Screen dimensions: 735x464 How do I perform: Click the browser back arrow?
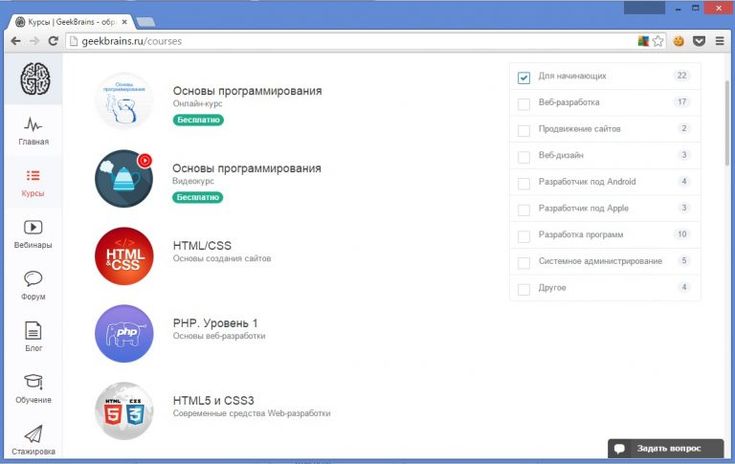pyautogui.click(x=15, y=41)
